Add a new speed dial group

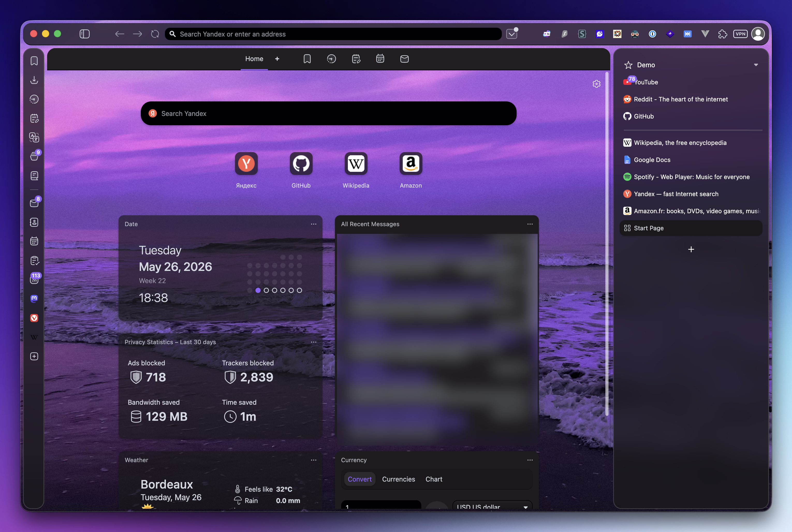277,59
